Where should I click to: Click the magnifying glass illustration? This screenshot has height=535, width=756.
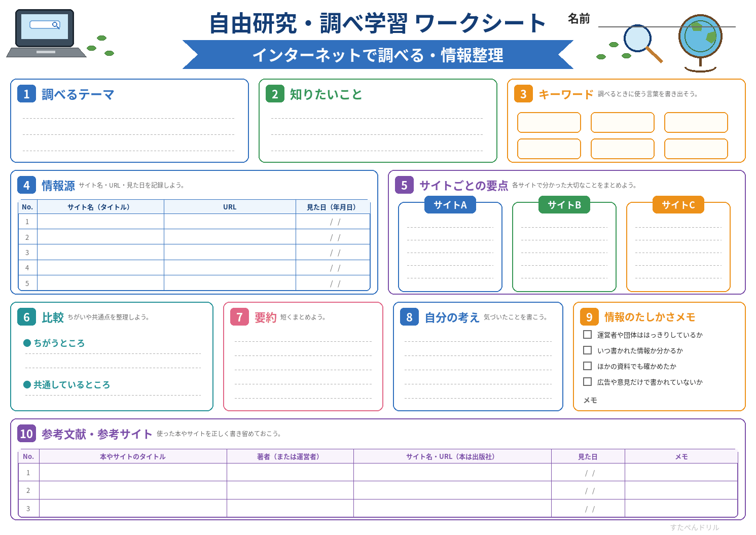click(x=642, y=44)
